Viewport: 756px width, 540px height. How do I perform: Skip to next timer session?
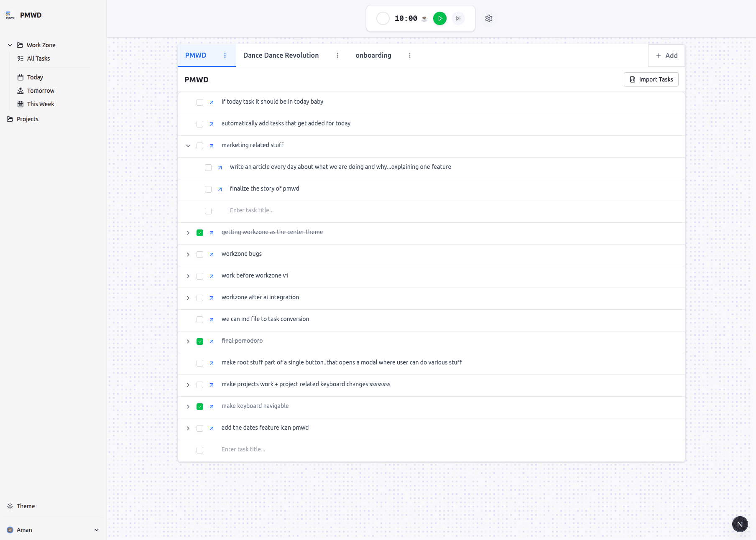pyautogui.click(x=458, y=18)
